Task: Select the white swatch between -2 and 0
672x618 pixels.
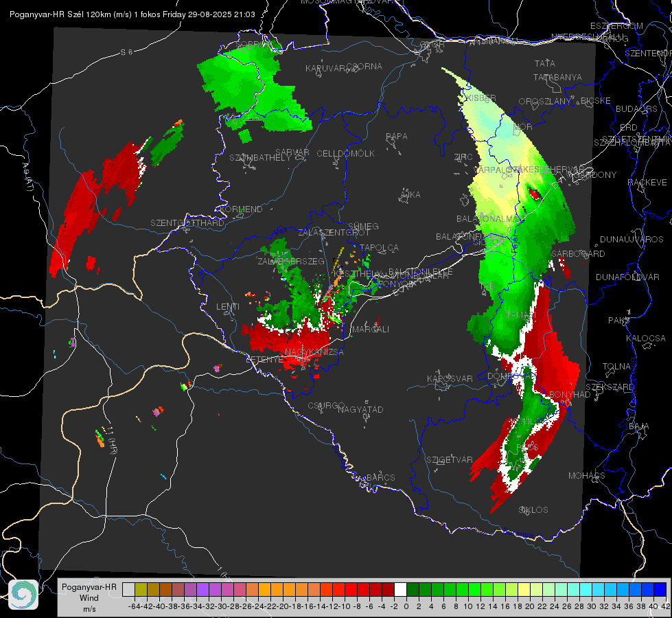Action: click(x=400, y=589)
